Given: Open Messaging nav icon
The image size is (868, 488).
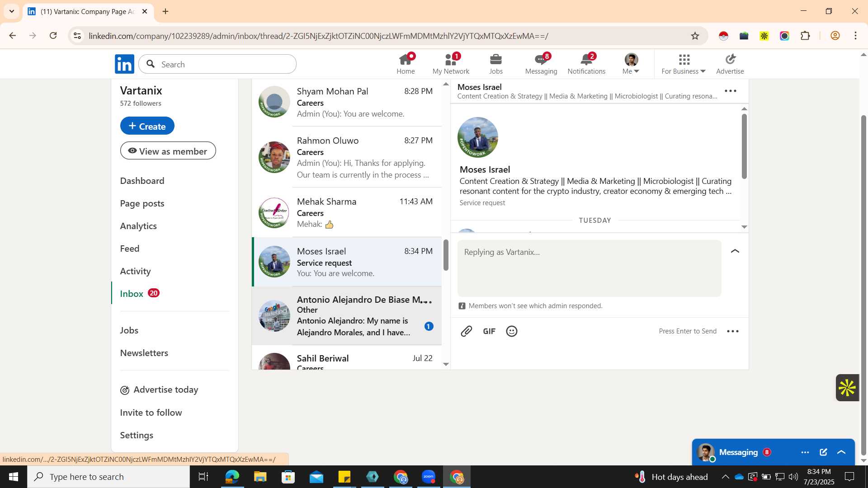Looking at the screenshot, I should (x=541, y=64).
